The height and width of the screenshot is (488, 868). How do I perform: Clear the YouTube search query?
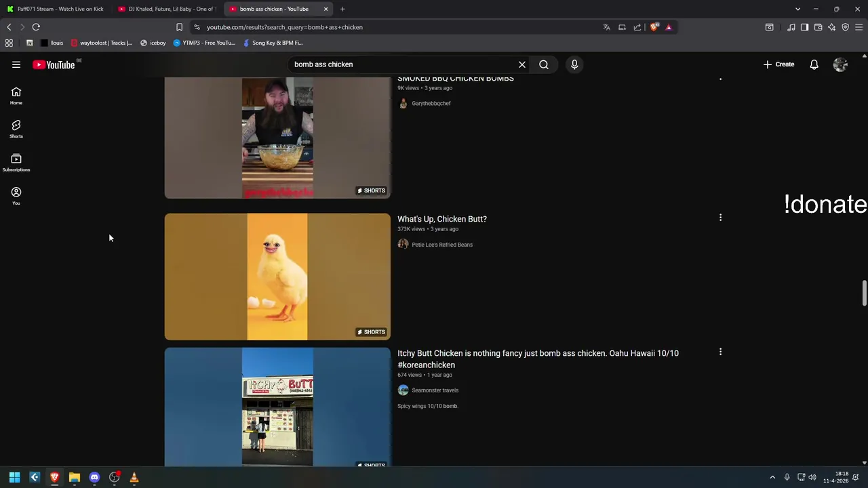(522, 64)
